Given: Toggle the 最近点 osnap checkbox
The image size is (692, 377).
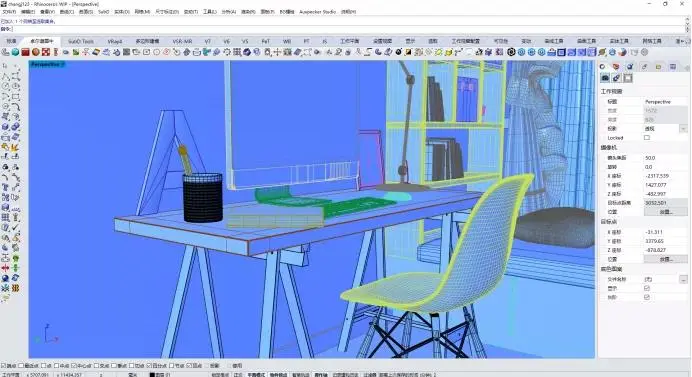Looking at the screenshot, I should (x=21, y=366).
